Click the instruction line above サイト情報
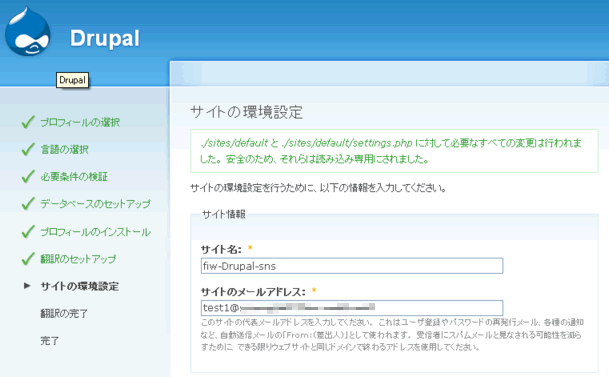609x377 pixels. click(x=318, y=188)
